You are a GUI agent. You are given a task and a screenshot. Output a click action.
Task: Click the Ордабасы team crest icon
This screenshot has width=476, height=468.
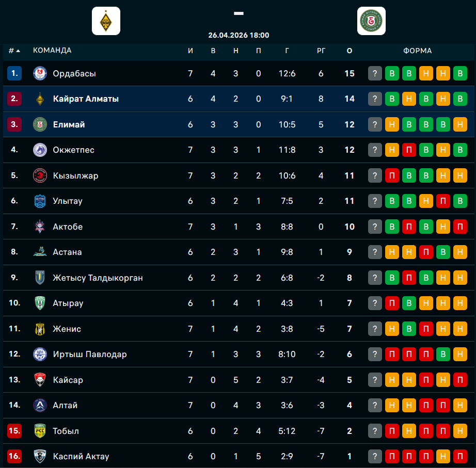(40, 73)
